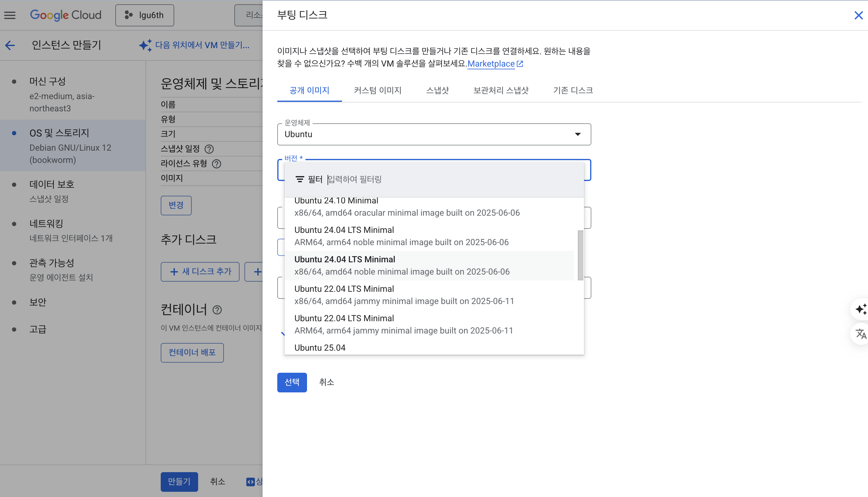The height and width of the screenshot is (497, 868).
Task: Close the 부팅 디스크 panel
Action: pyautogui.click(x=858, y=15)
